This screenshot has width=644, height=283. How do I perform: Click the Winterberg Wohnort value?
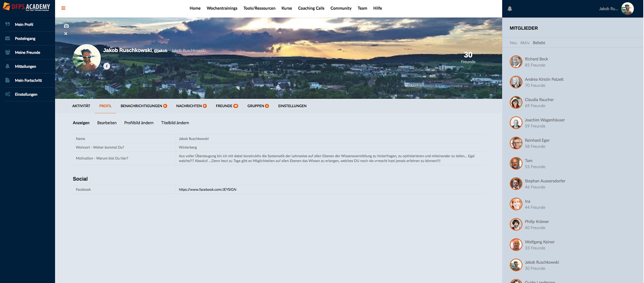(188, 147)
